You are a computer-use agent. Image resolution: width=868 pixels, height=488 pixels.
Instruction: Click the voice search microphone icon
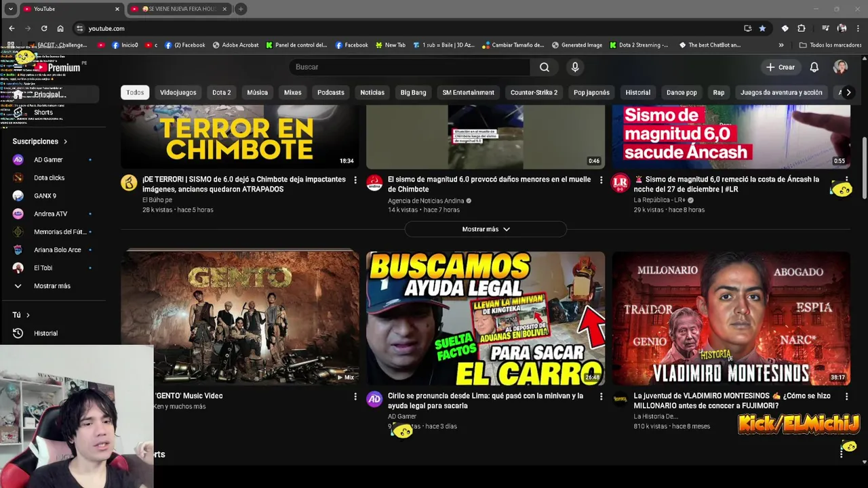575,67
